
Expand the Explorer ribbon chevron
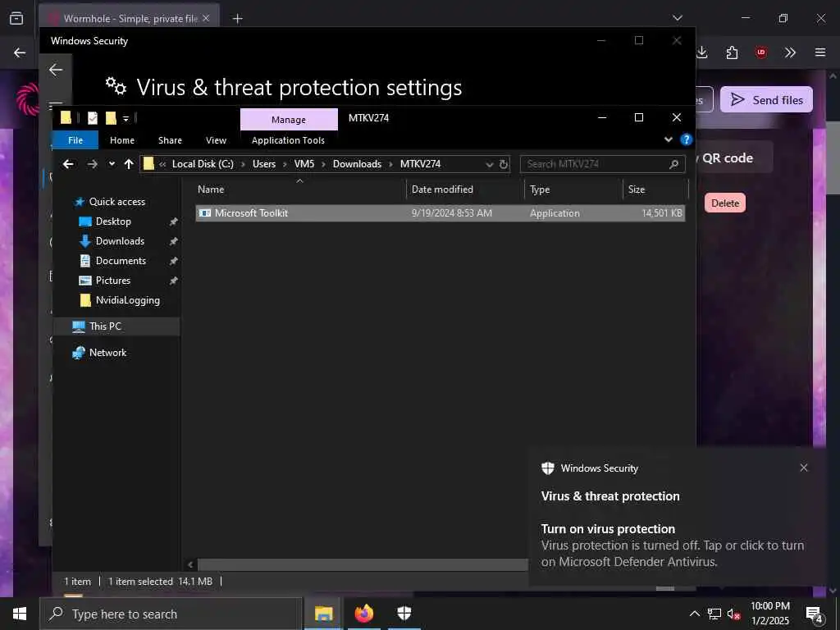pyautogui.click(x=668, y=139)
